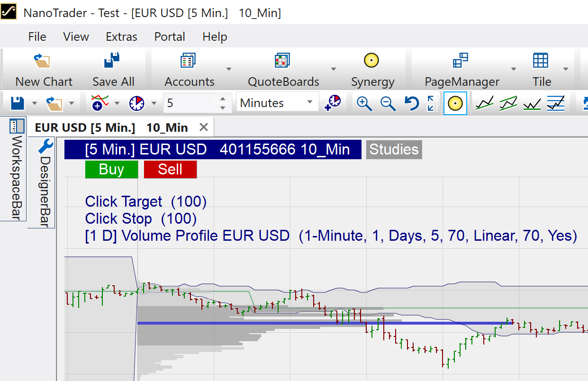Screen dimensions: 588x381
Task: Open the Minutes time unit dropdown
Action: coord(277,103)
